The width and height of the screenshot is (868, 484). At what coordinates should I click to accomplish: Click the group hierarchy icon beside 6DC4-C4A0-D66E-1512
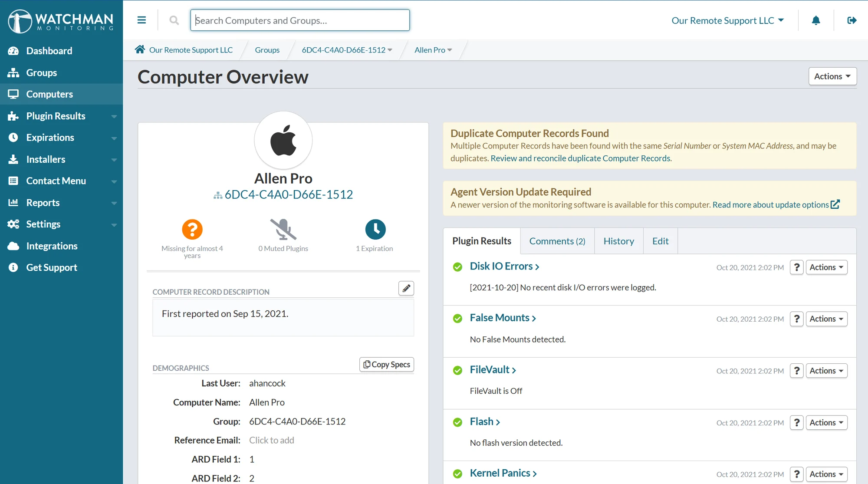[x=218, y=195]
